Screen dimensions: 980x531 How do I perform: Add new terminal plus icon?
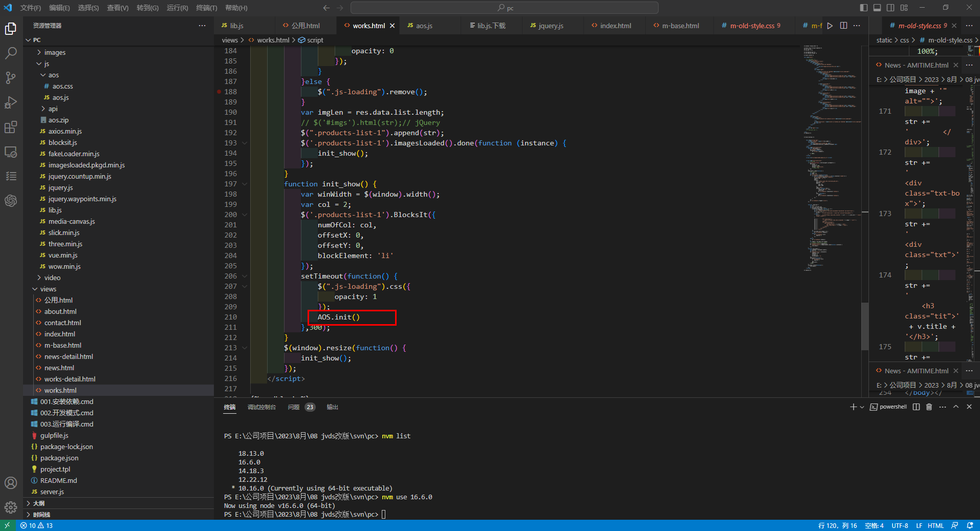853,407
